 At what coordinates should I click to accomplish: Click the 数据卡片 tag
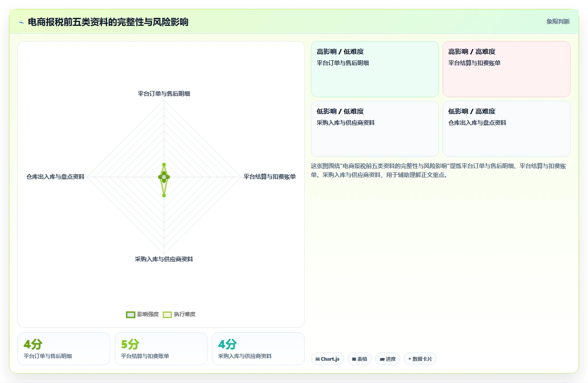point(420,359)
